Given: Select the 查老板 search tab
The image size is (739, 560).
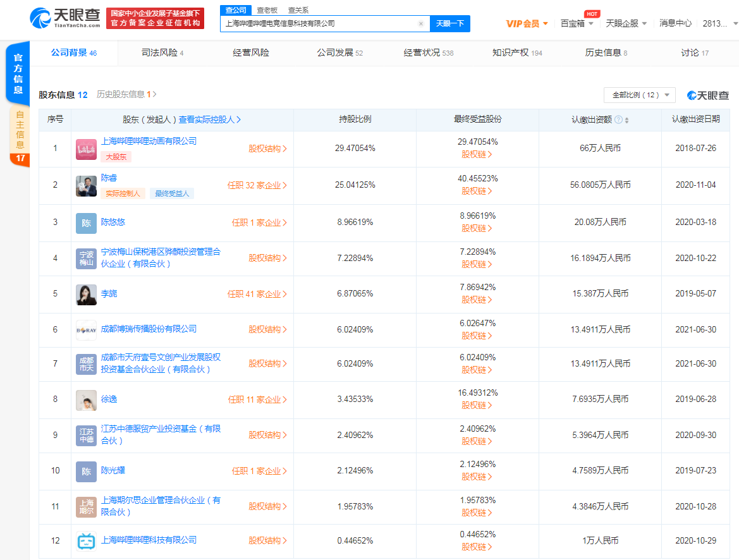Looking at the screenshot, I should click(266, 10).
